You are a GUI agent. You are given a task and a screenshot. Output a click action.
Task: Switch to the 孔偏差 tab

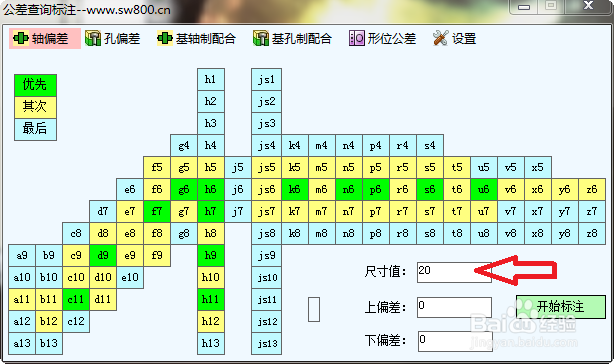coord(112,38)
